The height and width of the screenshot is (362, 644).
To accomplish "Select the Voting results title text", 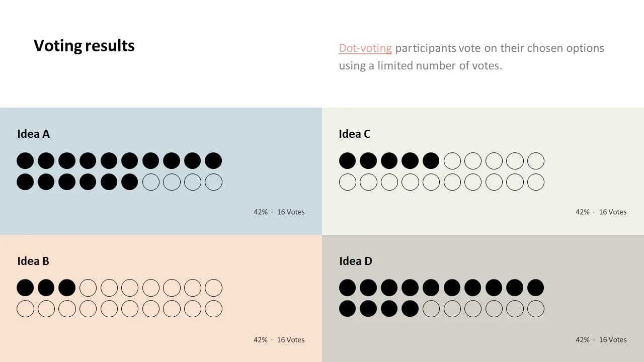I will [x=84, y=46].
